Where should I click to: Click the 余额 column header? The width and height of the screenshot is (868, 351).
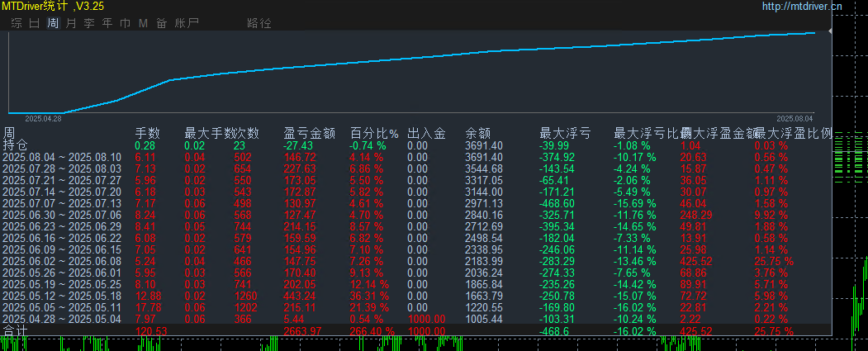pos(477,134)
